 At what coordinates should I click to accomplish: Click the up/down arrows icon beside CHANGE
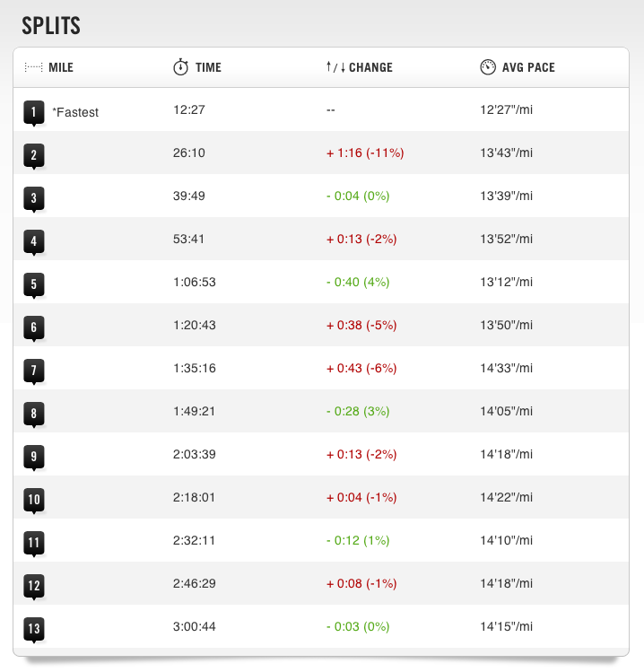click(x=335, y=67)
